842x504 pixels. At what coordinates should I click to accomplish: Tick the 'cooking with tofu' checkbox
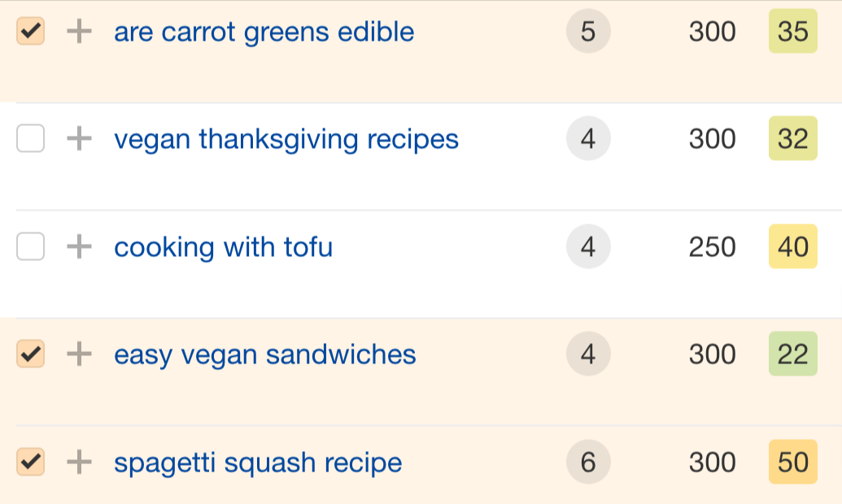[x=31, y=246]
